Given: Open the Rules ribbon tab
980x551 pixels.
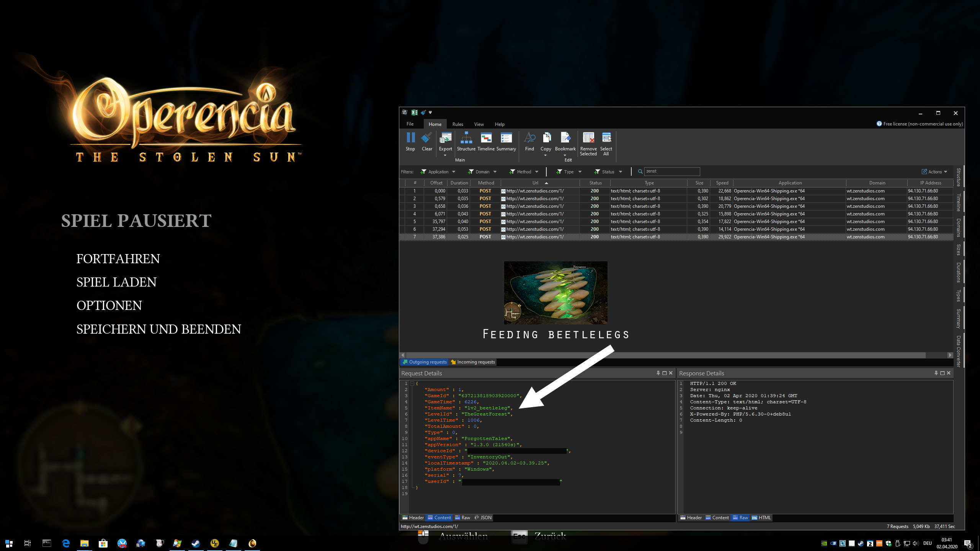Looking at the screenshot, I should click(457, 124).
